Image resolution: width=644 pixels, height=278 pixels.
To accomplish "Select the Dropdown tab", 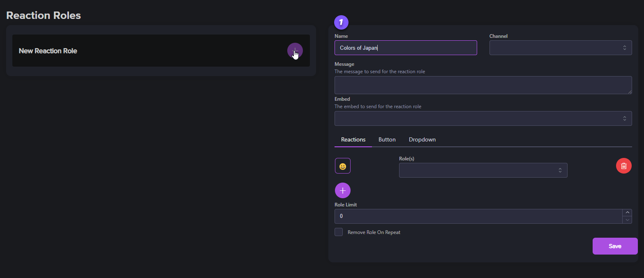I will pyautogui.click(x=422, y=139).
